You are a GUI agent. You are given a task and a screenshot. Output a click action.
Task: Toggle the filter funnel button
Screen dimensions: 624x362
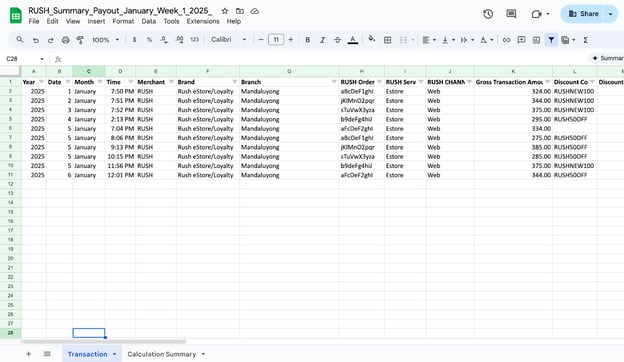point(551,40)
